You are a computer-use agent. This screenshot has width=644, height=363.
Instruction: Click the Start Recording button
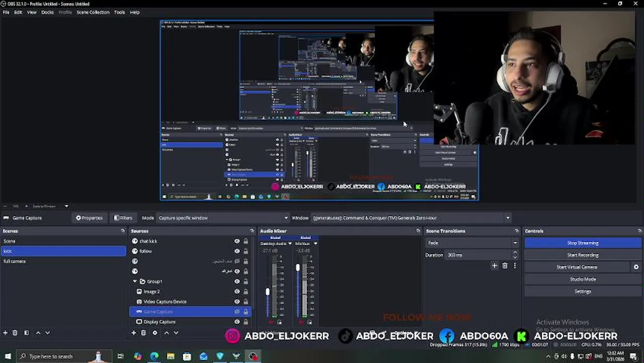coord(583,255)
